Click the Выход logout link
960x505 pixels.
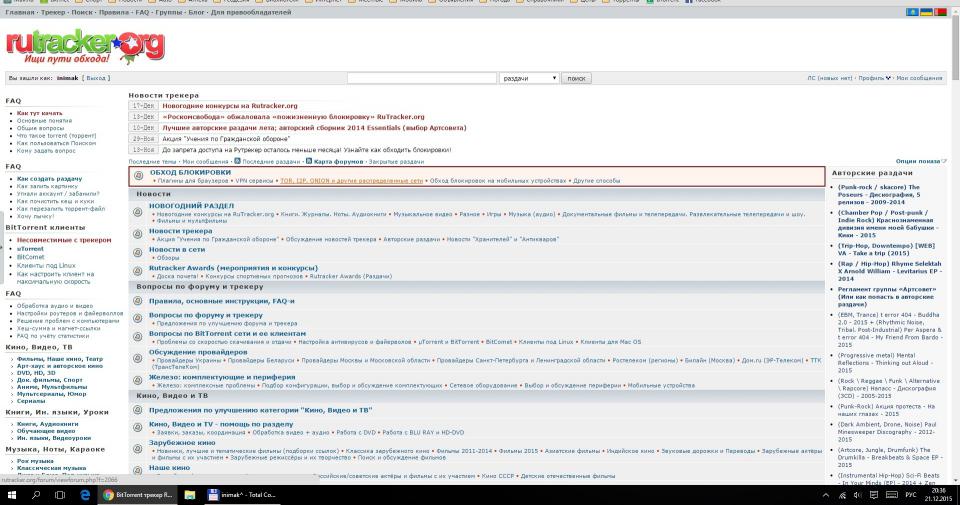[x=97, y=78]
